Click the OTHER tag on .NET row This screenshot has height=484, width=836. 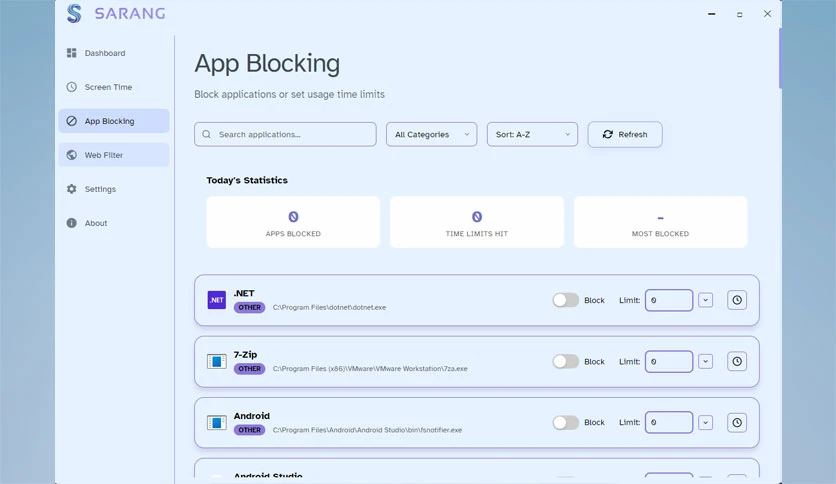[250, 308]
